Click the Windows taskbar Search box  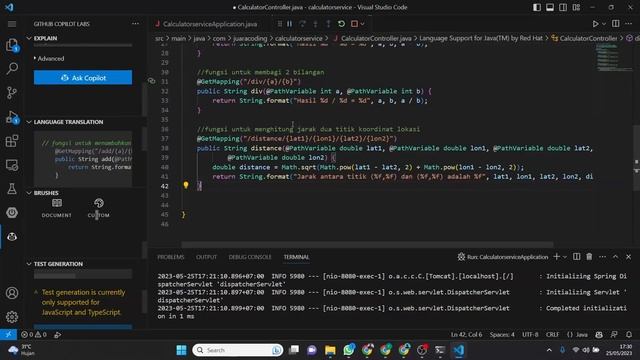tap(238, 350)
